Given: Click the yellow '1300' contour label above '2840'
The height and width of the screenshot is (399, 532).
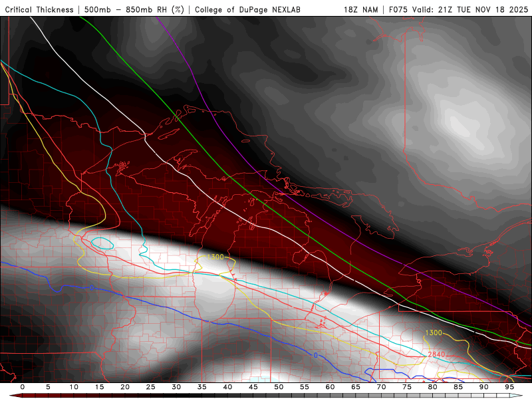Looking at the screenshot, I should click(434, 332).
